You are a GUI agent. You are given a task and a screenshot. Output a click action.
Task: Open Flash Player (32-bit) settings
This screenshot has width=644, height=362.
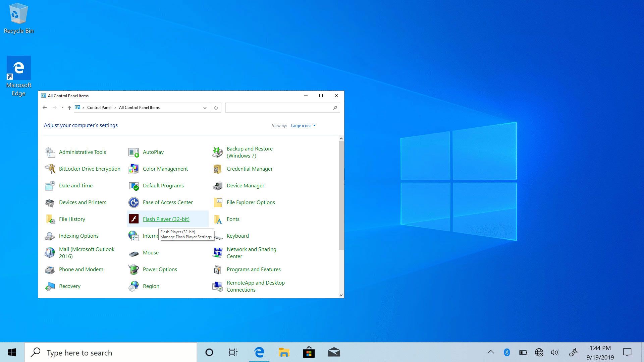[x=166, y=219]
